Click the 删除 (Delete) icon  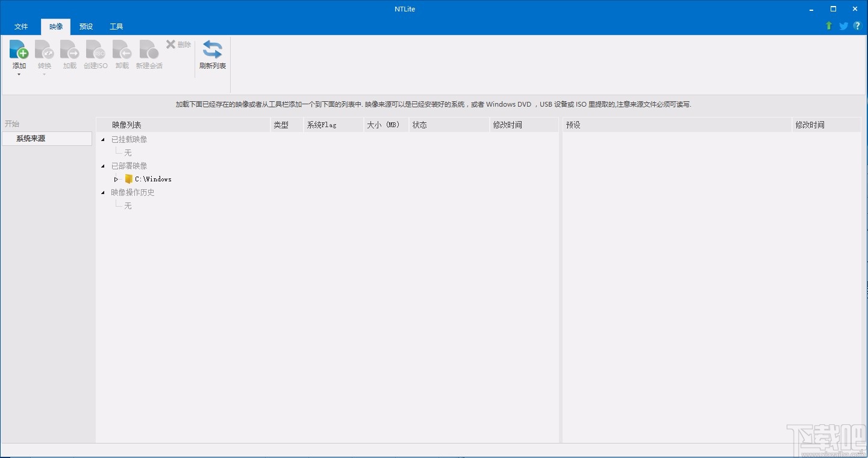(178, 44)
